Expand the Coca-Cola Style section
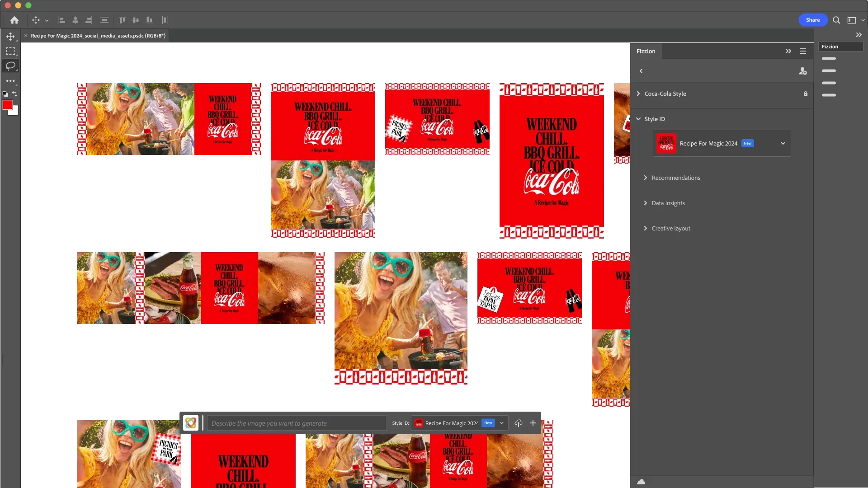The width and height of the screenshot is (868, 488). click(x=638, y=94)
